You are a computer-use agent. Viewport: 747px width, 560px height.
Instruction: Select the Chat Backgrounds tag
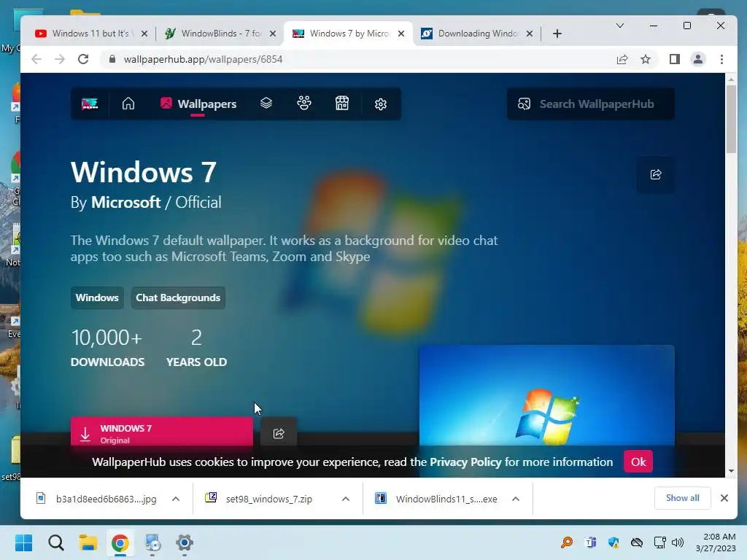click(x=178, y=297)
